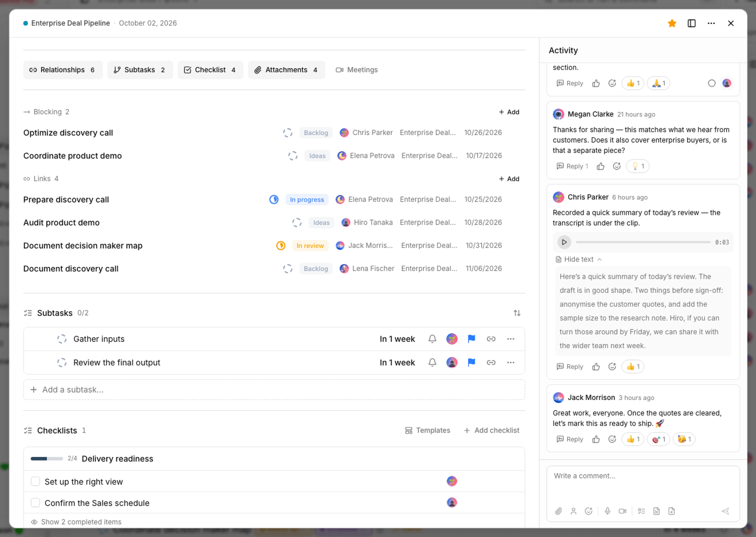Switch to Checklist tab
Image resolution: width=756 pixels, height=537 pixels.
[x=210, y=70]
